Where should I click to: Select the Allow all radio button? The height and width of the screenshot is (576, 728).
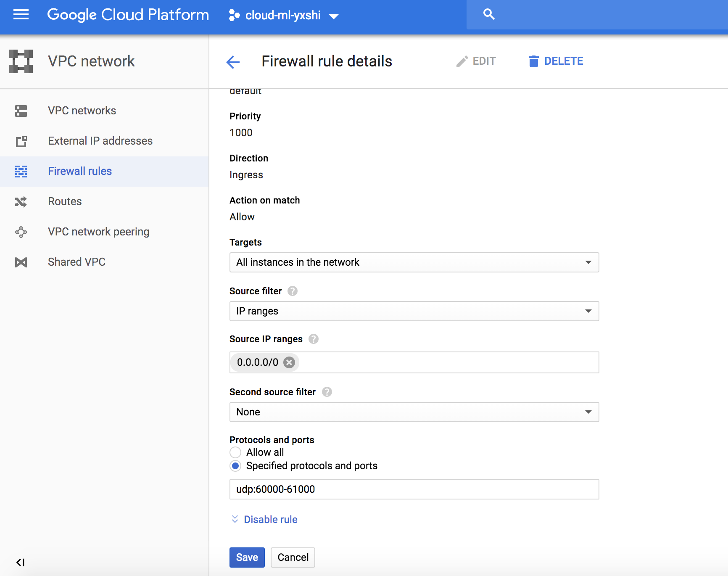[235, 452]
